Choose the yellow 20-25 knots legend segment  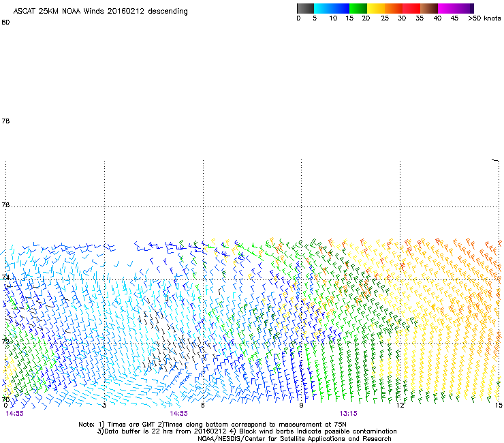[376, 8]
